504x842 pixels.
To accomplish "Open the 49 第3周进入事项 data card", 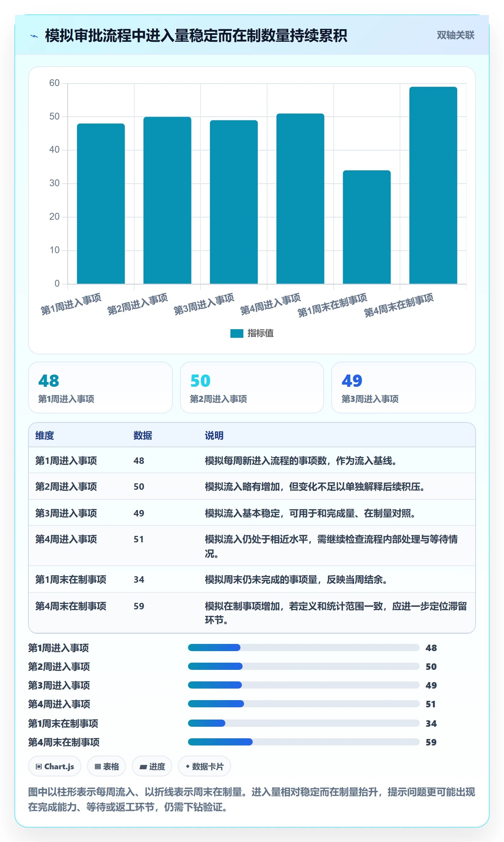I will [403, 388].
